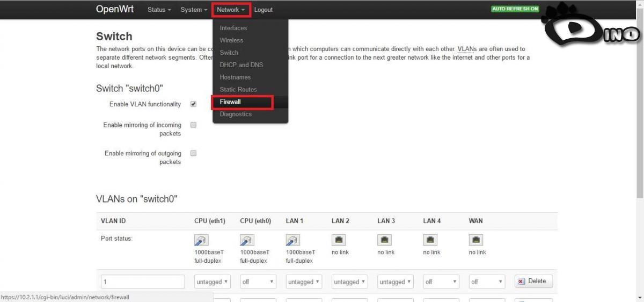
Task: Select Switch from Network menu
Action: [x=229, y=53]
